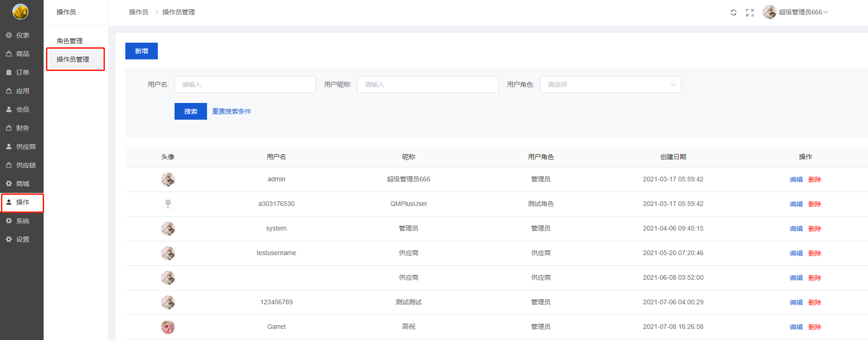Focus the 用户名 input field
This screenshot has height=340, width=868.
coord(245,84)
